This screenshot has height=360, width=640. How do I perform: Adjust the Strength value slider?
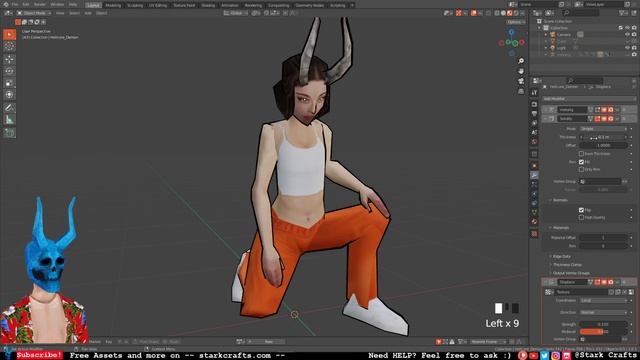603,324
